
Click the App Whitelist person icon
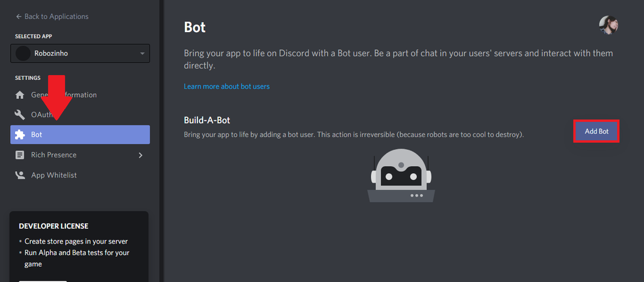click(19, 175)
